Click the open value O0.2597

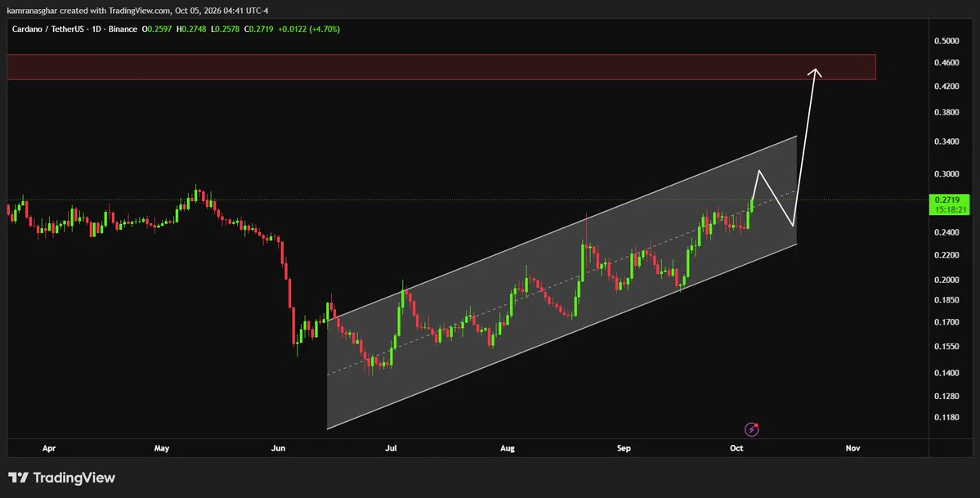click(x=158, y=29)
